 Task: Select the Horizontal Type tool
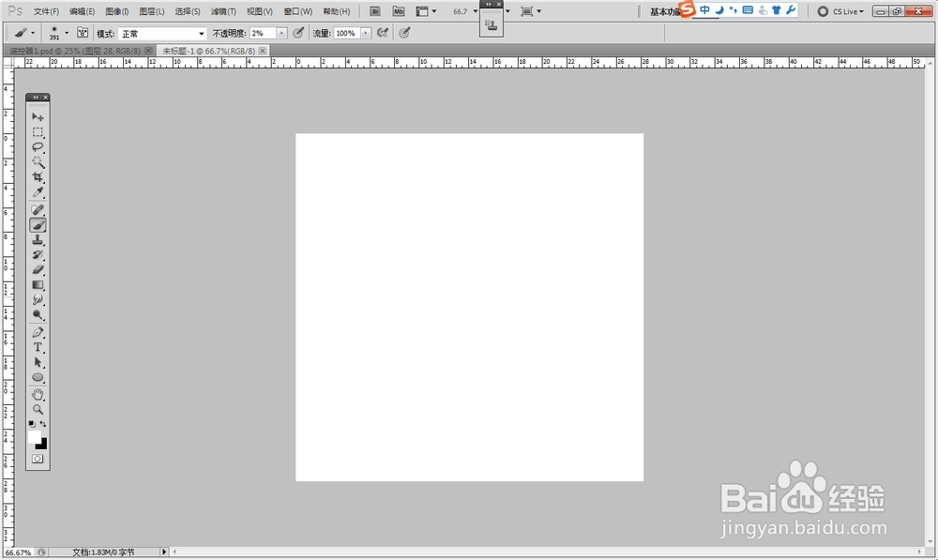(x=38, y=348)
